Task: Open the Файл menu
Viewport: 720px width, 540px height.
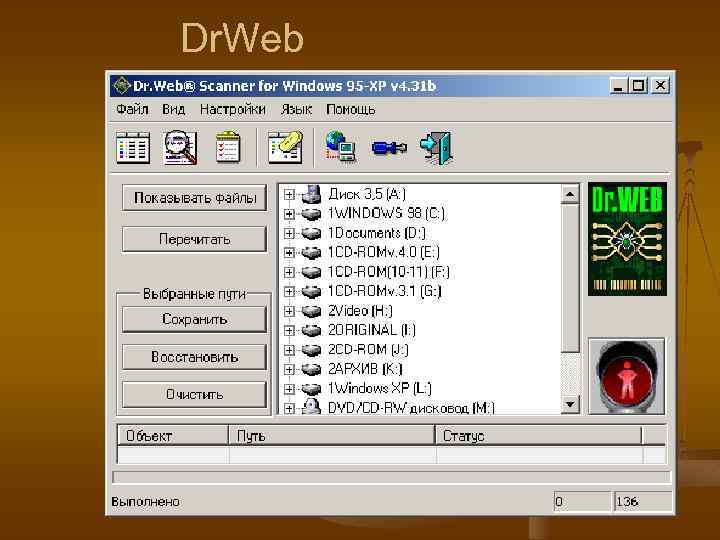Action: pyautogui.click(x=132, y=110)
